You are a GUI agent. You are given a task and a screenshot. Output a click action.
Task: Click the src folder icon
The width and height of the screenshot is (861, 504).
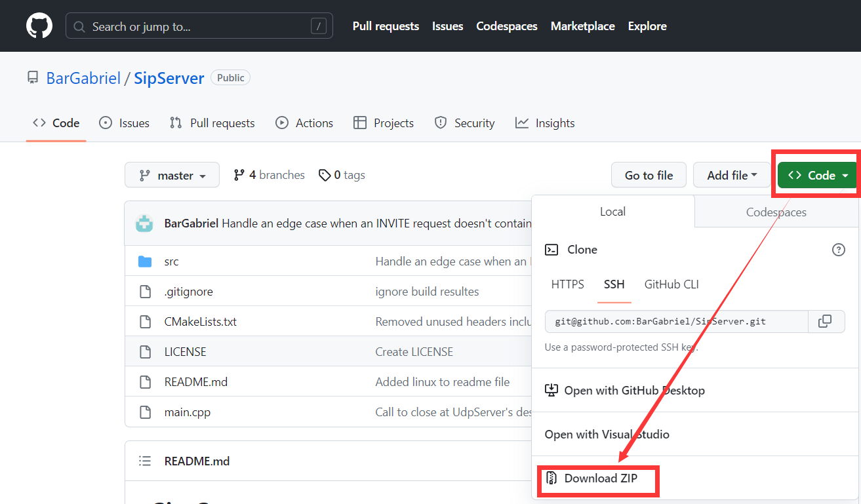tap(145, 261)
